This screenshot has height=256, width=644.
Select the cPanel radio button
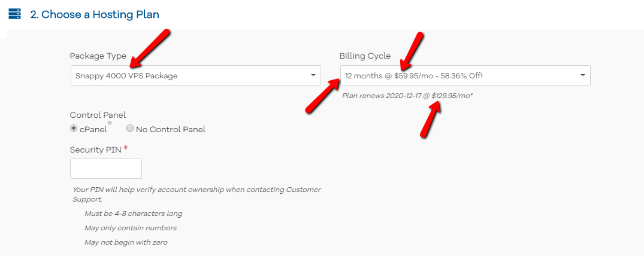tap(74, 128)
